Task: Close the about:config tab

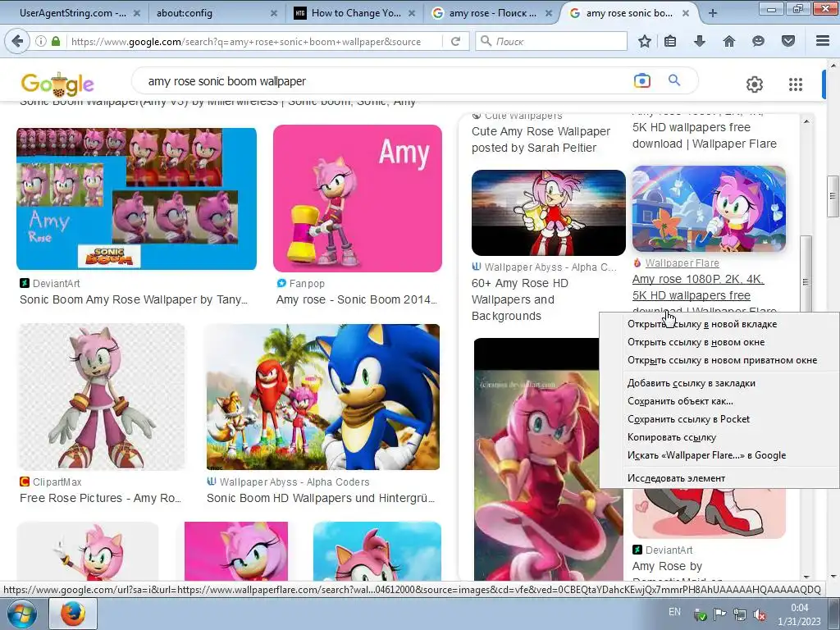Action: (x=274, y=13)
